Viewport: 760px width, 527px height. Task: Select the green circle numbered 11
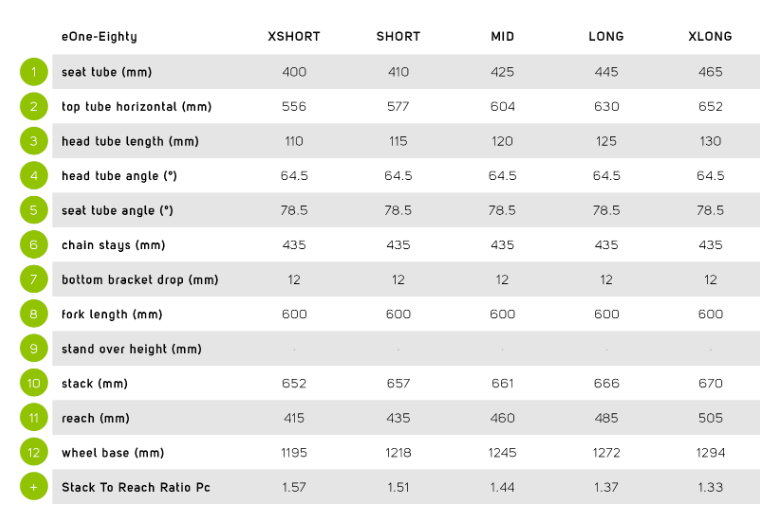click(x=34, y=418)
